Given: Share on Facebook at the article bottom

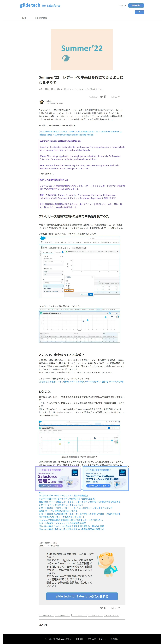Looking at the screenshot, I should pyautogui.click(x=105, y=608).
